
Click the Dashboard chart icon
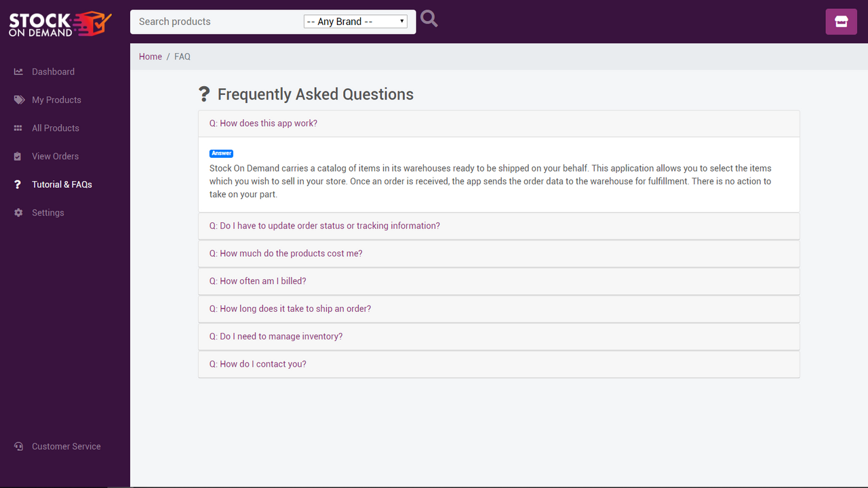(x=18, y=72)
